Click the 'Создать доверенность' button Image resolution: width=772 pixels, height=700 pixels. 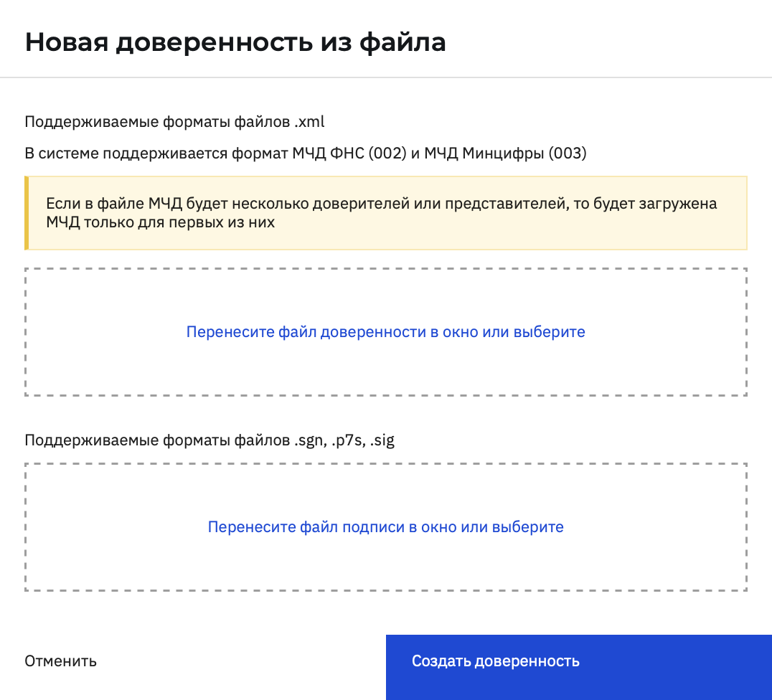[578, 666]
